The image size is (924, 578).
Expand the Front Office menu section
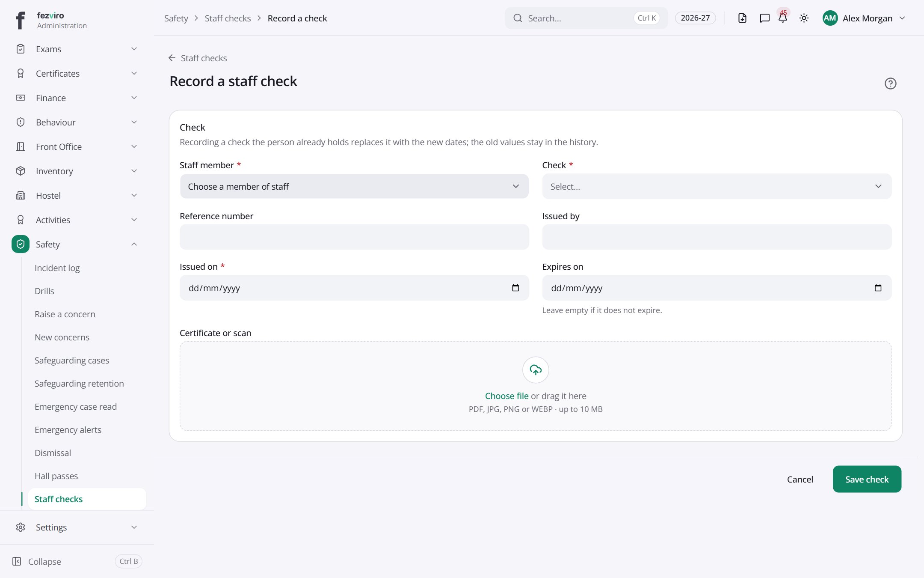77,146
